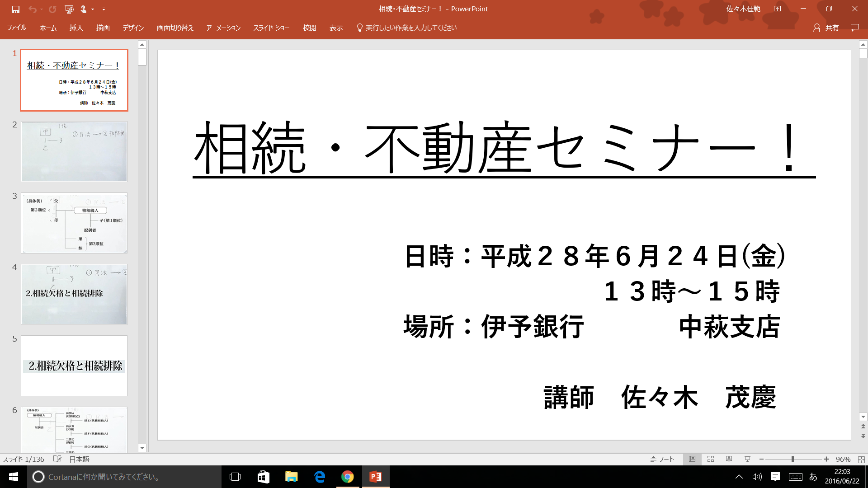Click zoom in plus button
The height and width of the screenshot is (488, 868).
tap(826, 459)
